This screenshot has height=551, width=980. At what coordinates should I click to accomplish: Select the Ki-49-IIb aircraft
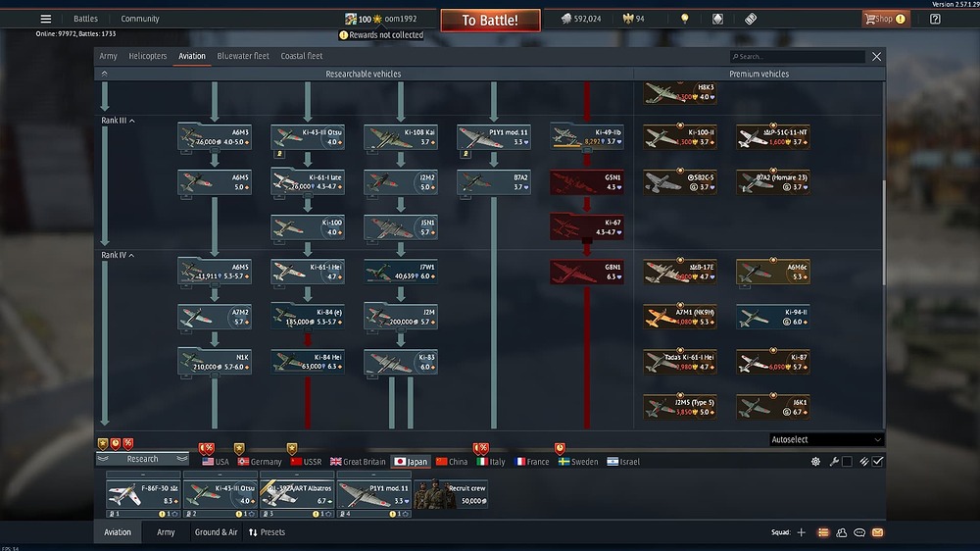(x=587, y=137)
